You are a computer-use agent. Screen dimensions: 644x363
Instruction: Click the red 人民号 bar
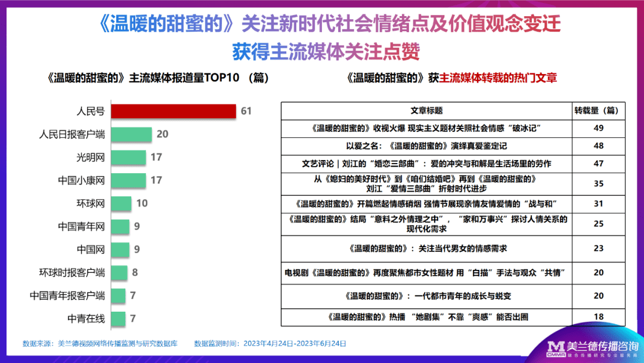(x=174, y=111)
